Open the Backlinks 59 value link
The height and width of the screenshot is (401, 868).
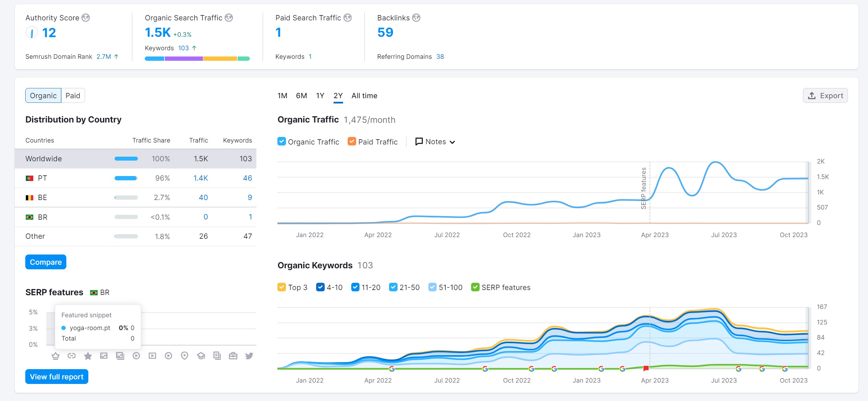385,33
